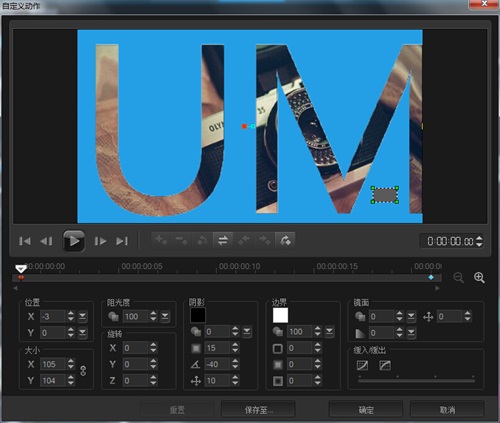Image resolution: width=500 pixels, height=423 pixels.
Task: Jump to the start of the clip
Action: tap(25, 241)
